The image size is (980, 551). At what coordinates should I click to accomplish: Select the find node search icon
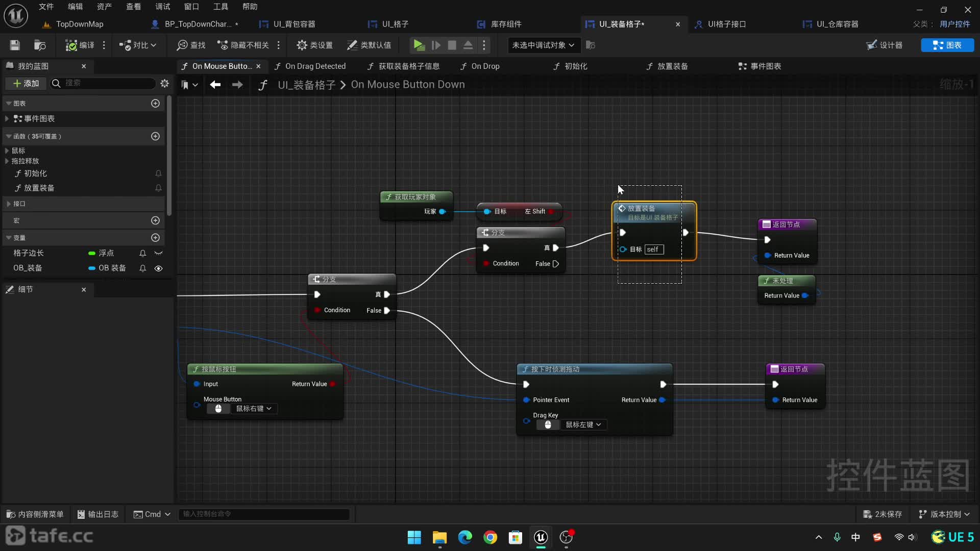click(x=181, y=45)
